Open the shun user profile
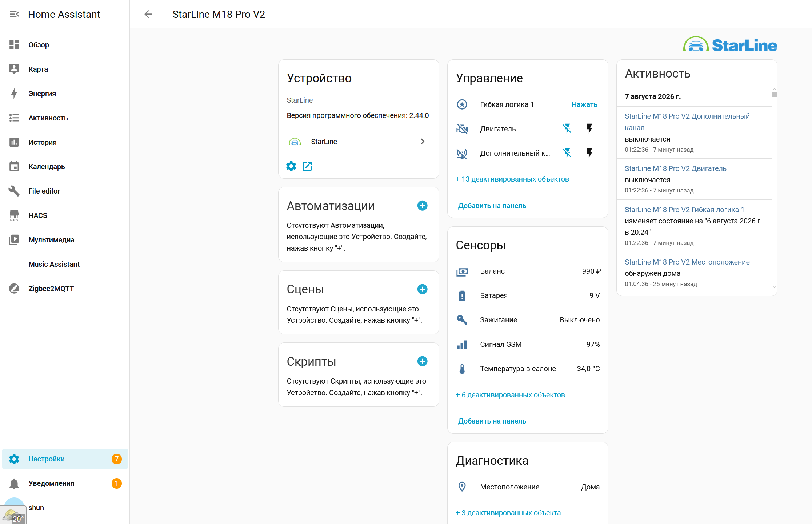The image size is (812, 524). (65, 508)
